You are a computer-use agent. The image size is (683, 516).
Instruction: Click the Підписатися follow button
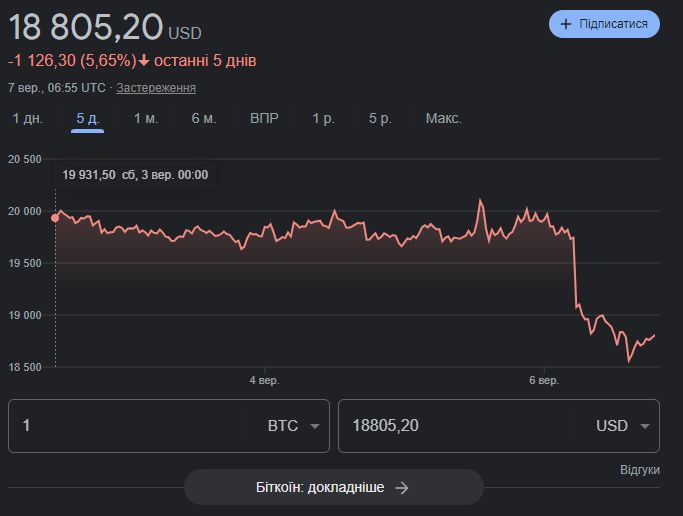604,24
